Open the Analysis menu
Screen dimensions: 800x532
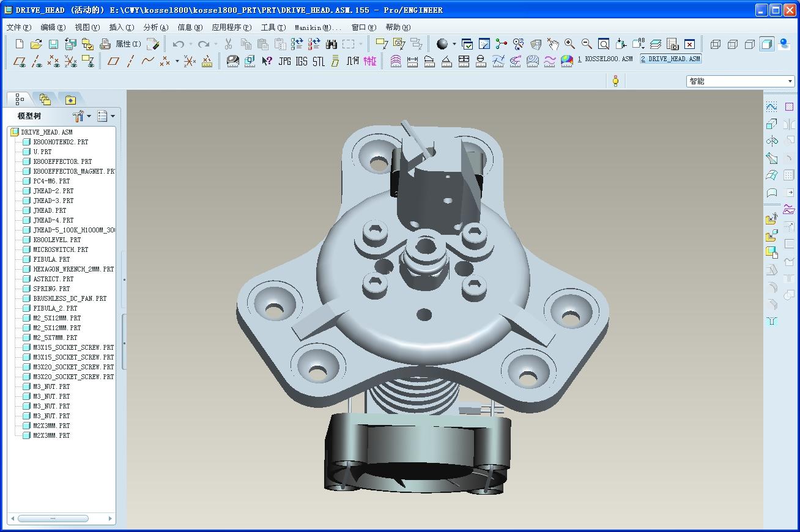click(x=155, y=27)
